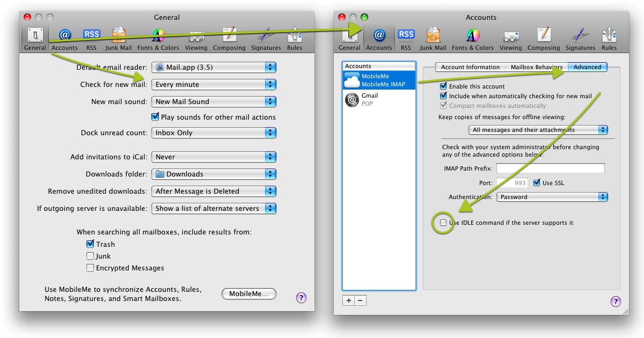
Task: Click IMAP Path Prefix field
Action: click(x=551, y=168)
